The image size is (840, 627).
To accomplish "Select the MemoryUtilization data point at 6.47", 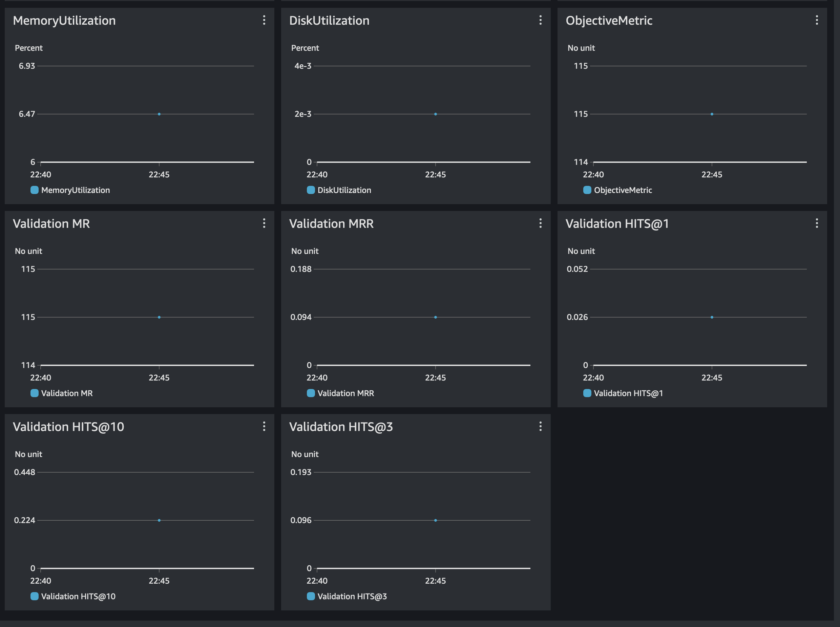I will click(x=159, y=114).
